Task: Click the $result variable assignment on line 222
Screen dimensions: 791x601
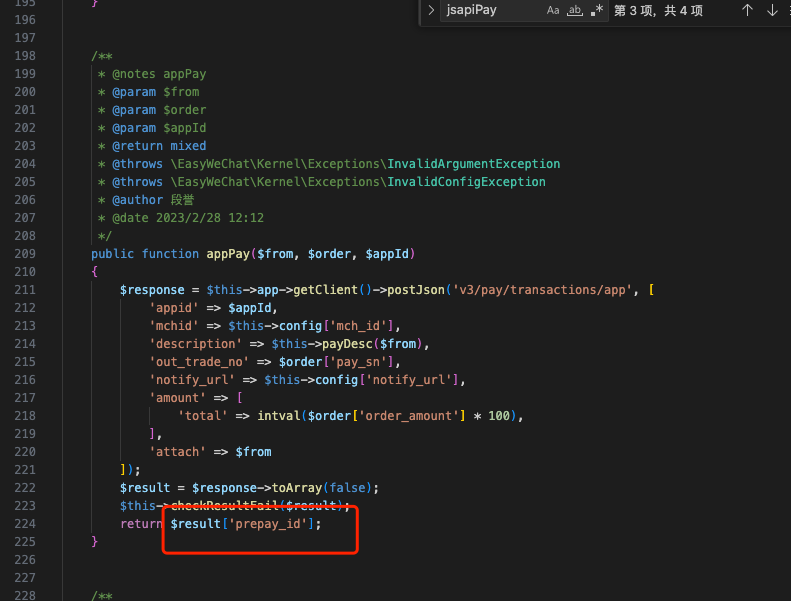Action: (145, 488)
